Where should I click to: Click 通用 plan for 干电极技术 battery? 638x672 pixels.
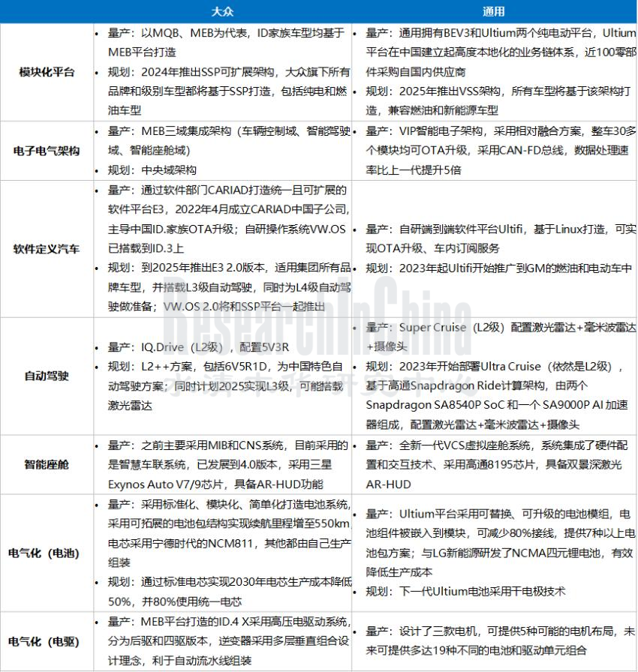(x=465, y=592)
